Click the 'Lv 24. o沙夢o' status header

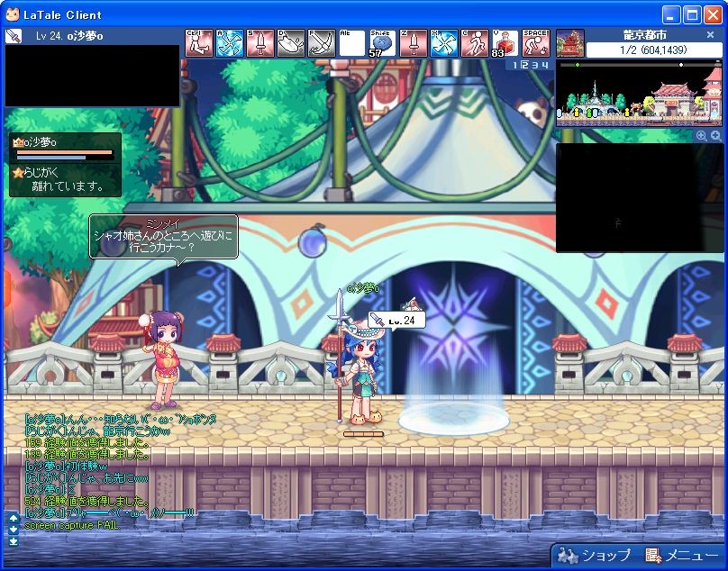click(69, 36)
